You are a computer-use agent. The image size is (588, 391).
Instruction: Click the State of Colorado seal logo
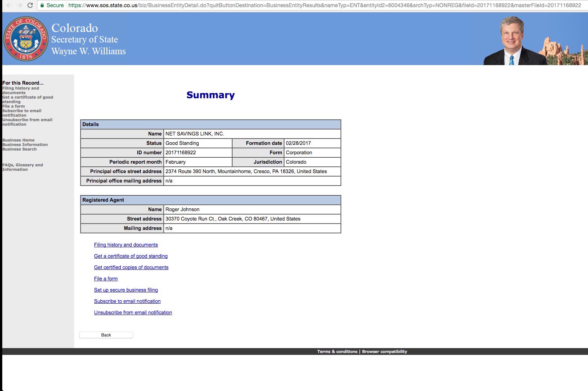26,39
